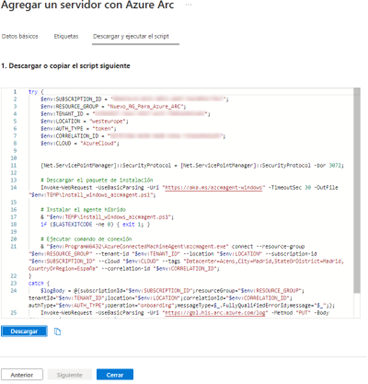The image size is (368, 384).
Task: Click the aka.ms/azcmagent-windows URL in script
Action: click(x=214, y=187)
